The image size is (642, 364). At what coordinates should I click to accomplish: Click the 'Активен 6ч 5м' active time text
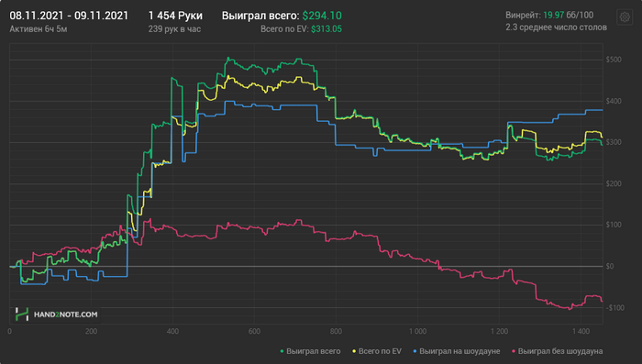click(x=39, y=29)
